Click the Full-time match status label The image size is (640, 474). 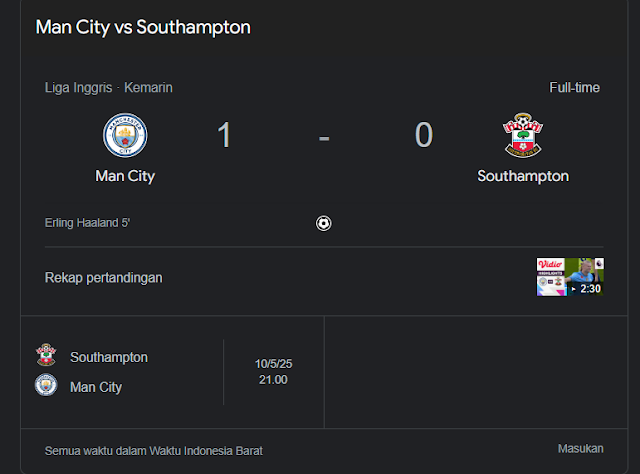coord(574,87)
